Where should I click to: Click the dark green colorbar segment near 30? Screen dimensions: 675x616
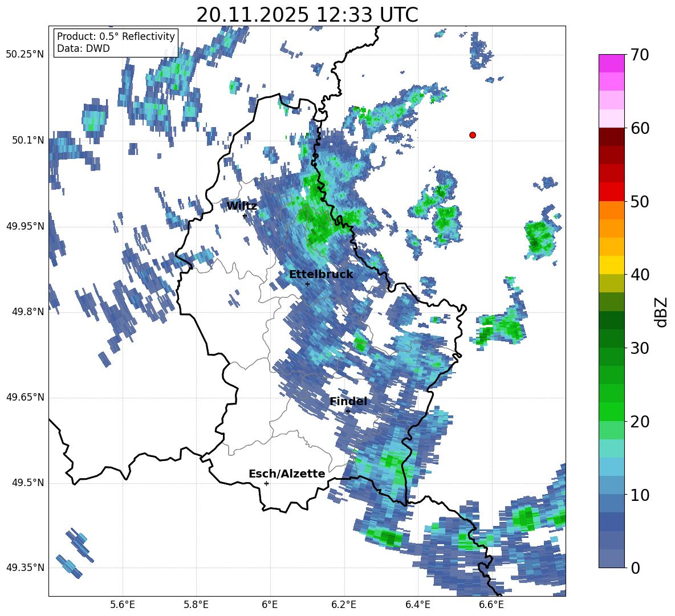click(611, 338)
